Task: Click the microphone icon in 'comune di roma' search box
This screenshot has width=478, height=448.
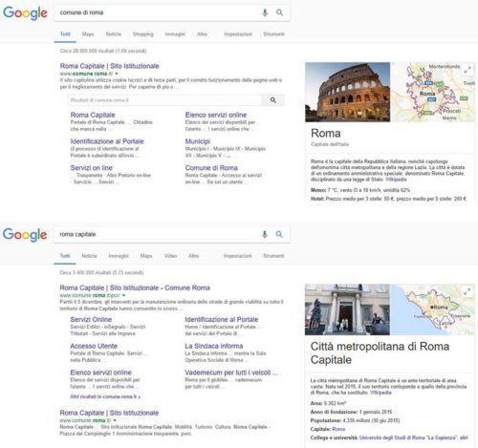Action: click(x=265, y=12)
